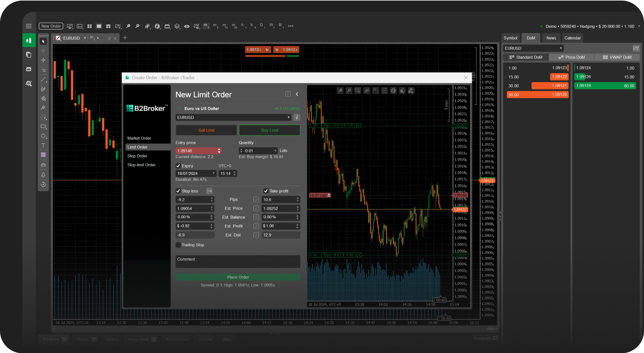Expand the account info dropdown arrow
This screenshot has height=353, width=644.
click(639, 26)
